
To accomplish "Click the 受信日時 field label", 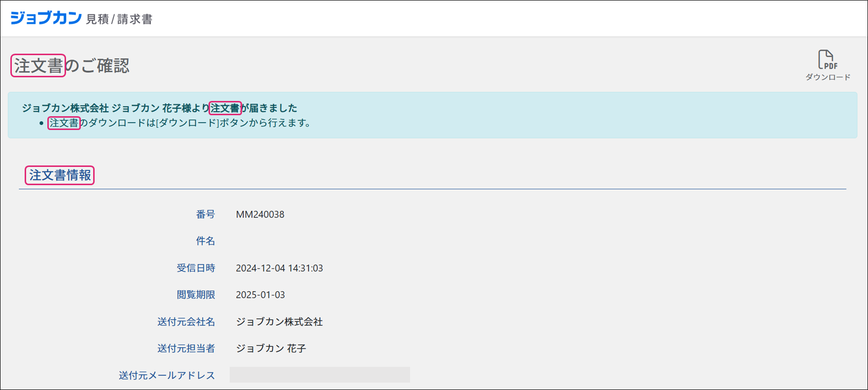I will [x=196, y=268].
